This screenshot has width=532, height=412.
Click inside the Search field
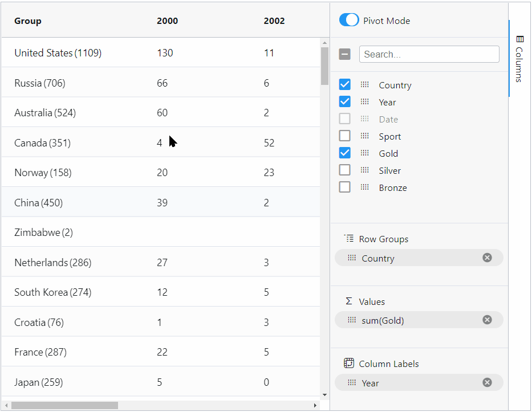(429, 54)
